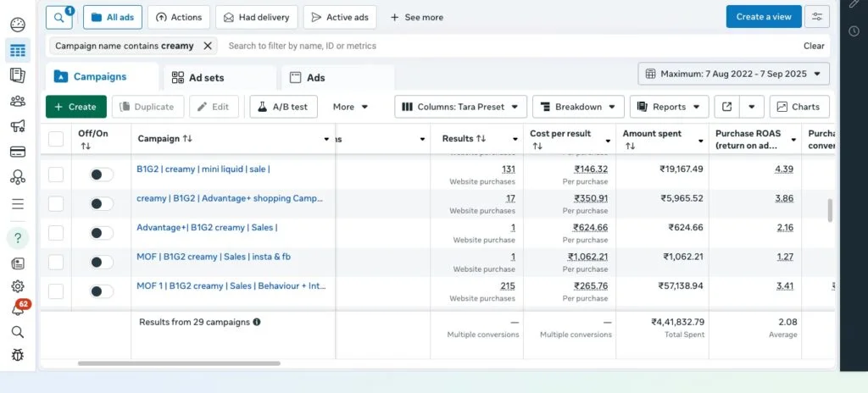The width and height of the screenshot is (868, 393).
Task: Click the green Create button
Action: click(x=75, y=107)
